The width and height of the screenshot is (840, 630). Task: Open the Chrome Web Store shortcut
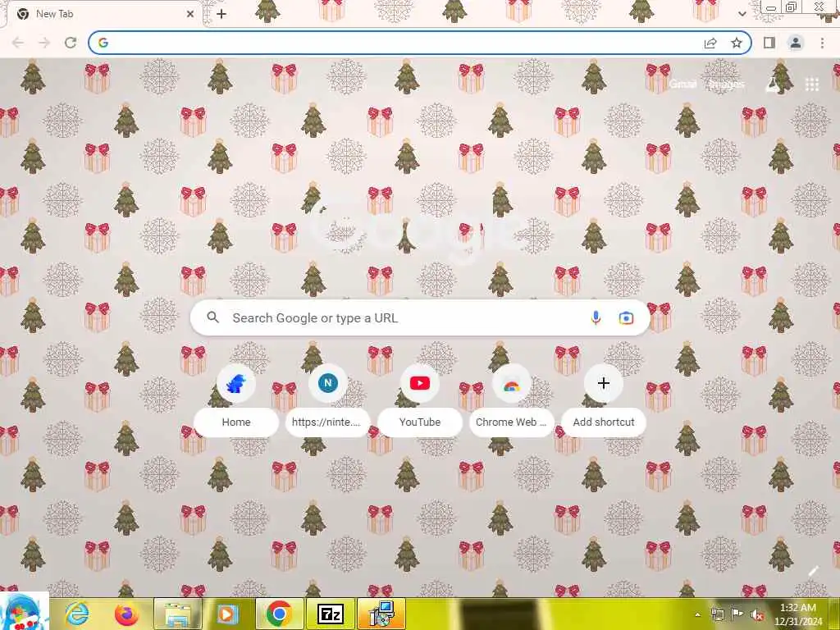pyautogui.click(x=512, y=400)
